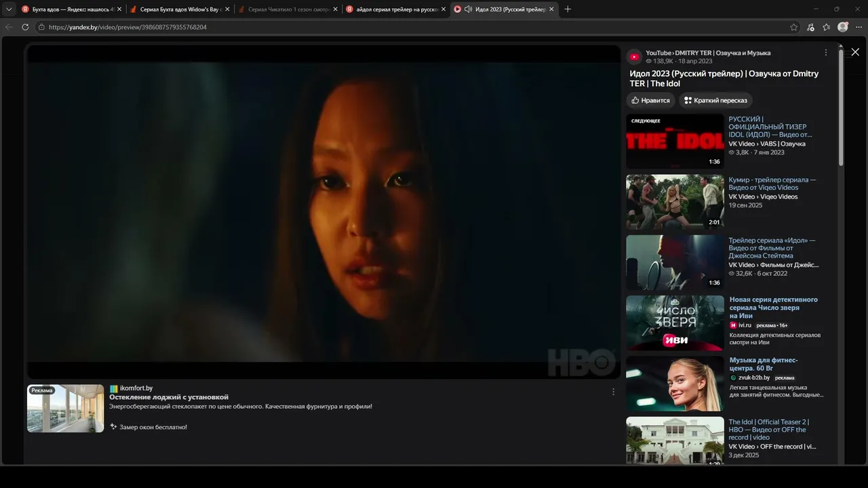The image size is (868, 488).
Task: Open the browser profile avatar
Action: 843,27
